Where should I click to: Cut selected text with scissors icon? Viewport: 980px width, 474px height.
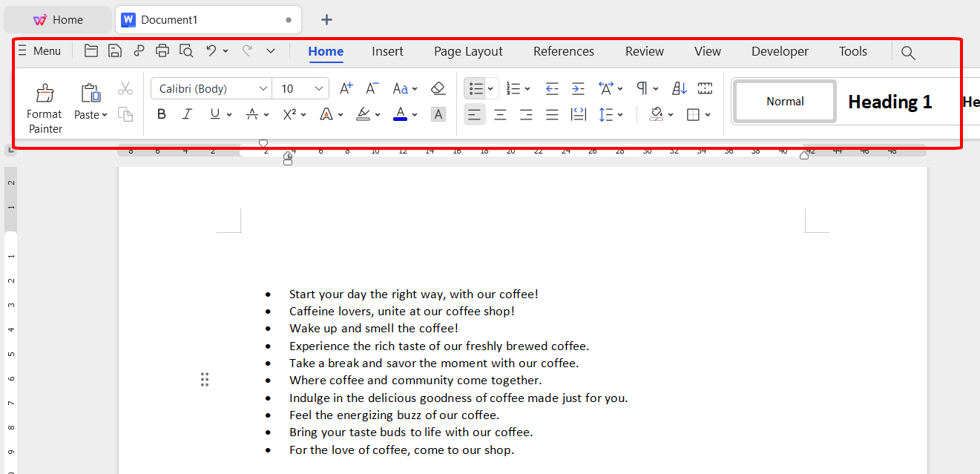click(x=125, y=88)
